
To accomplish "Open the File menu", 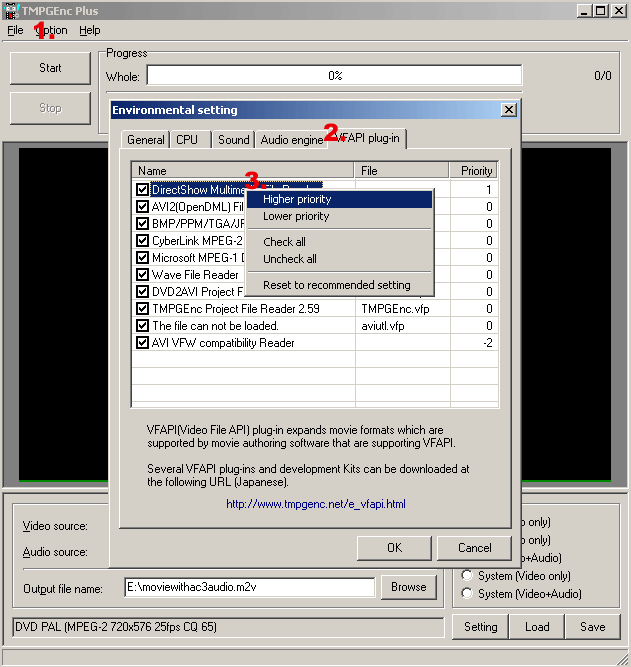I will 15,31.
